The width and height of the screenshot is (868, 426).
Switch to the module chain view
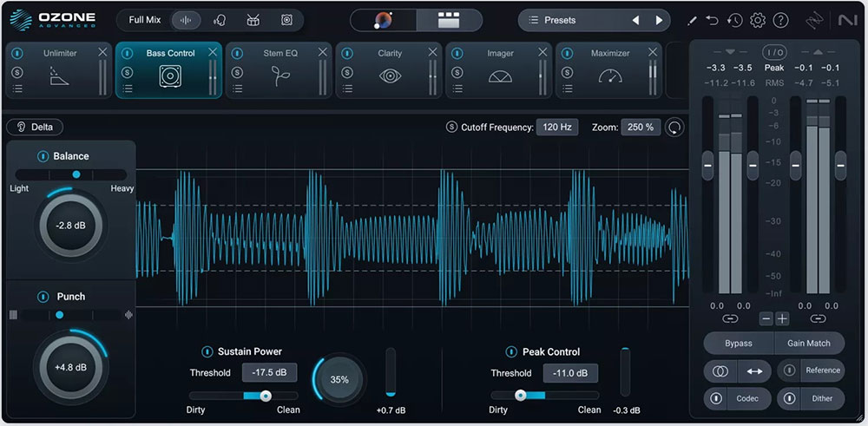449,21
